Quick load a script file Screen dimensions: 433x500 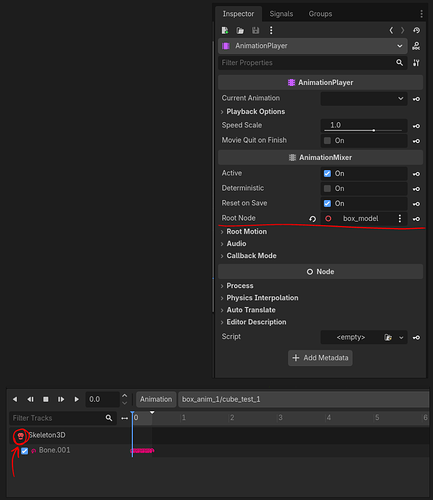tap(388, 337)
